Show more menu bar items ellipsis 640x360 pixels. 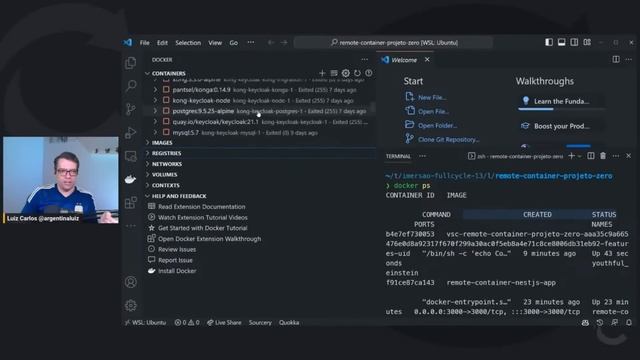pyautogui.click(x=251, y=42)
